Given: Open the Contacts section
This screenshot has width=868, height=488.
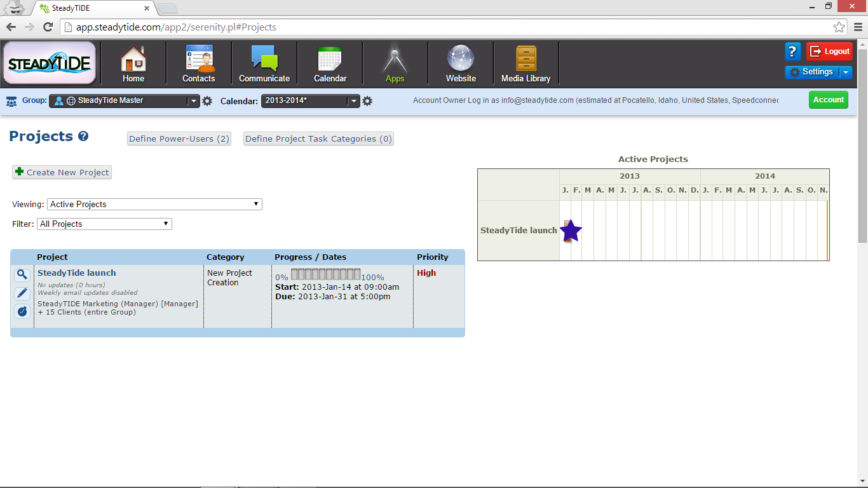Looking at the screenshot, I should click(199, 64).
